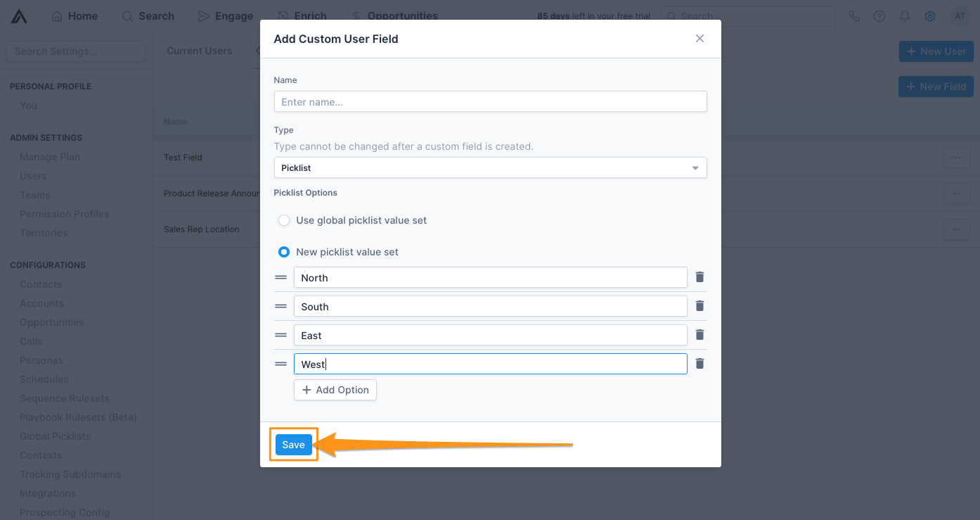This screenshot has height=520, width=980.
Task: Delete the South picklist option
Action: [699, 306]
